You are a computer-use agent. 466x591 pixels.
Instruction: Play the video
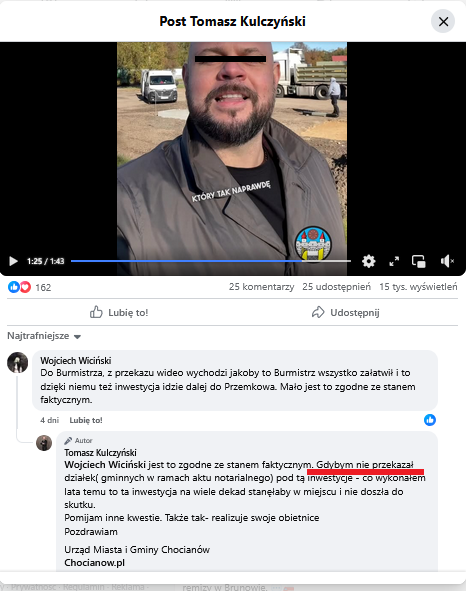(x=13, y=261)
